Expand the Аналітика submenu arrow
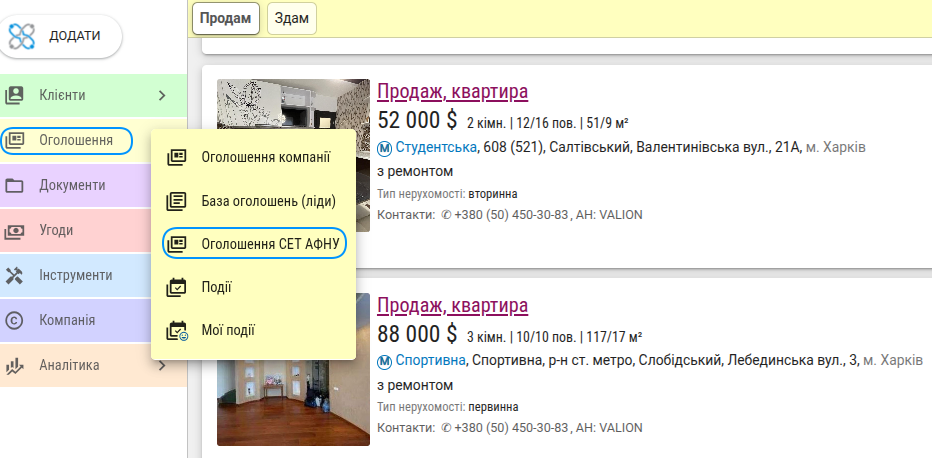The width and height of the screenshot is (932, 458). click(162, 366)
